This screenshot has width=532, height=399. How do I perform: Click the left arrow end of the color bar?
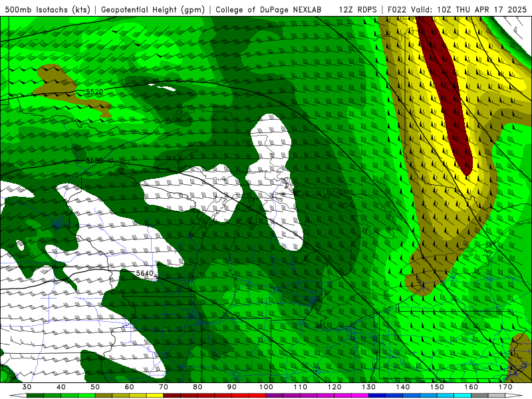pos(18,396)
